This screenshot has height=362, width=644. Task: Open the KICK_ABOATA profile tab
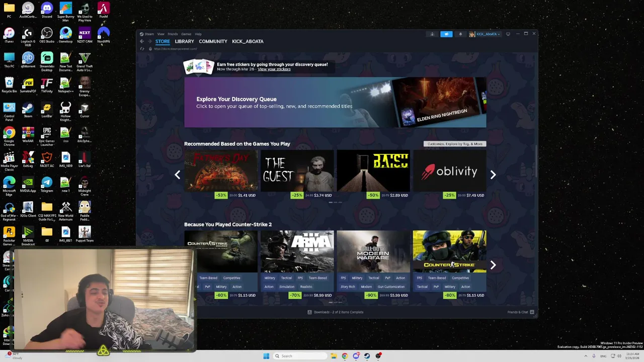pyautogui.click(x=248, y=41)
